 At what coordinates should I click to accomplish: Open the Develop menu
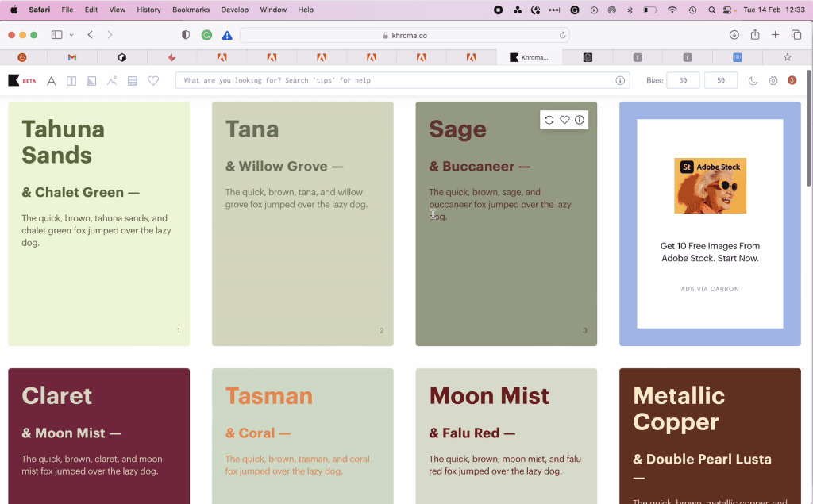[235, 10]
